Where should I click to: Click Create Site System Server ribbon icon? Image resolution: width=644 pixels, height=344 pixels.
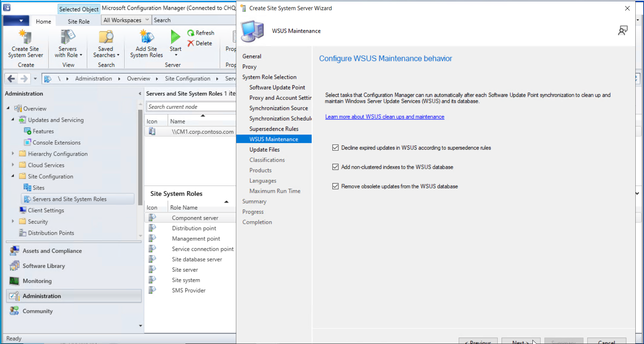click(25, 37)
